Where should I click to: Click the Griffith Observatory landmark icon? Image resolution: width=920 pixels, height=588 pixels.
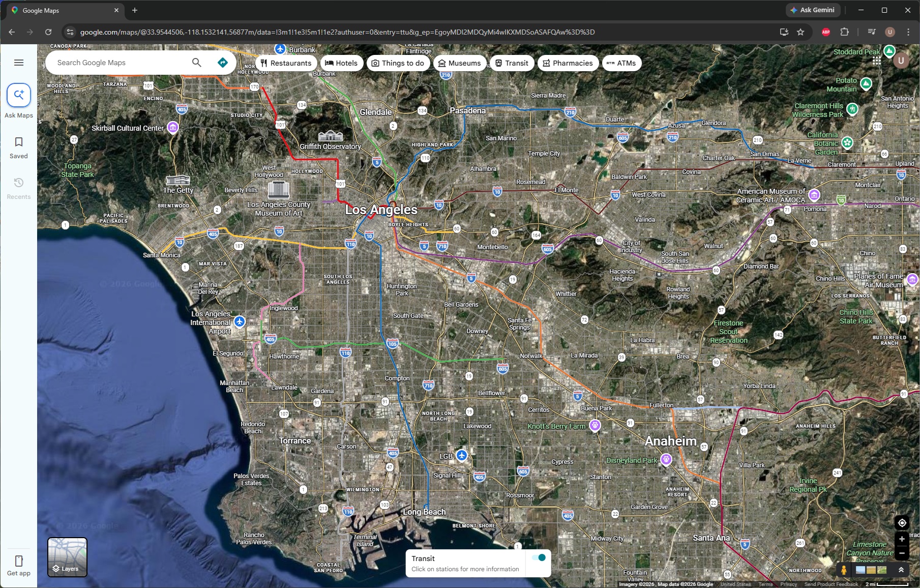point(331,135)
